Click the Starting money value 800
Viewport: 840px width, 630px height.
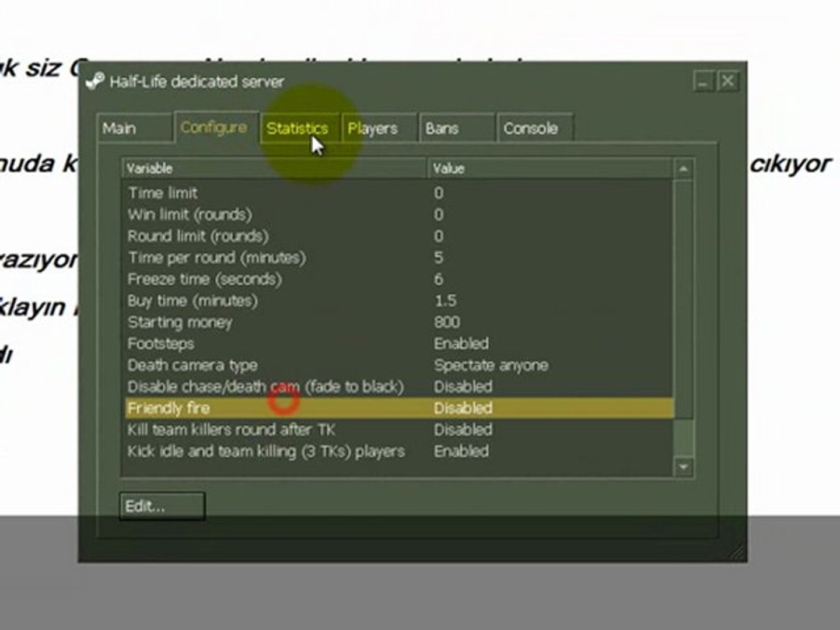point(447,323)
